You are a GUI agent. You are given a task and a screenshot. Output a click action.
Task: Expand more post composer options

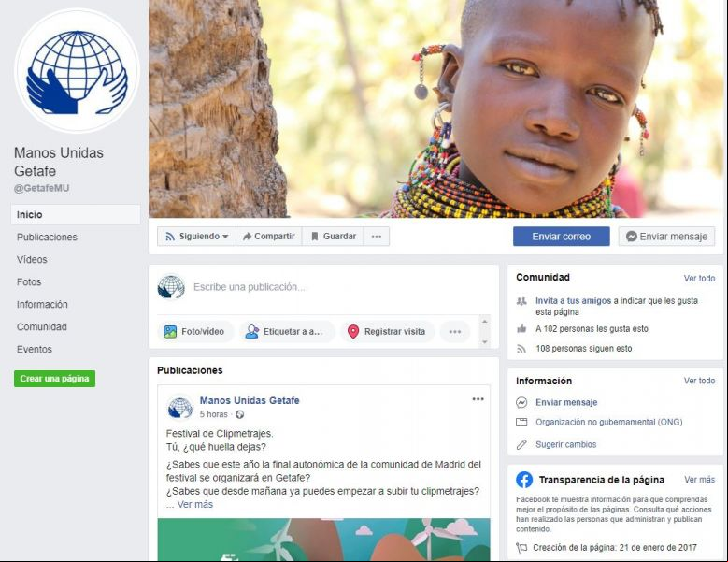tap(455, 332)
